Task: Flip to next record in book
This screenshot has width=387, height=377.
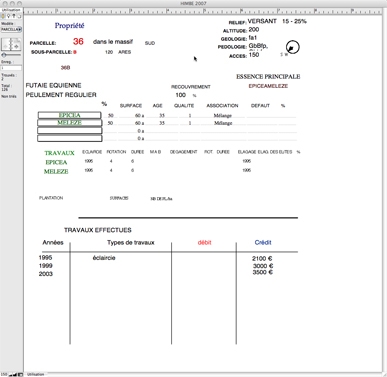Action: tap(16, 46)
